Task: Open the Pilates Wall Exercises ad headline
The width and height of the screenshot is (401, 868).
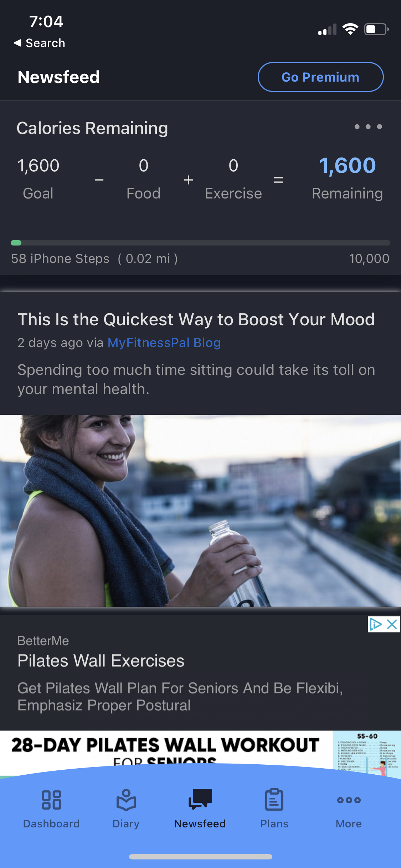Action: click(101, 661)
